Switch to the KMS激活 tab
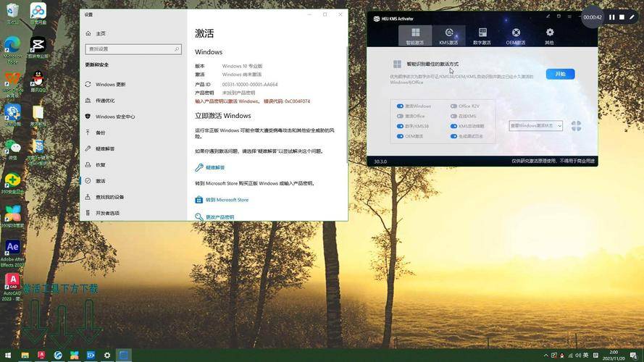644x362 pixels. (448, 35)
